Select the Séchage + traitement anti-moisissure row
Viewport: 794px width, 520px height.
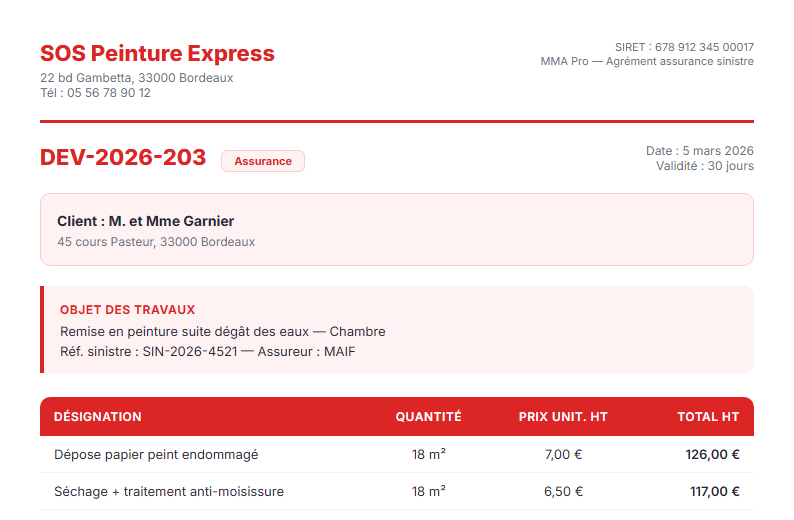pyautogui.click(x=169, y=492)
